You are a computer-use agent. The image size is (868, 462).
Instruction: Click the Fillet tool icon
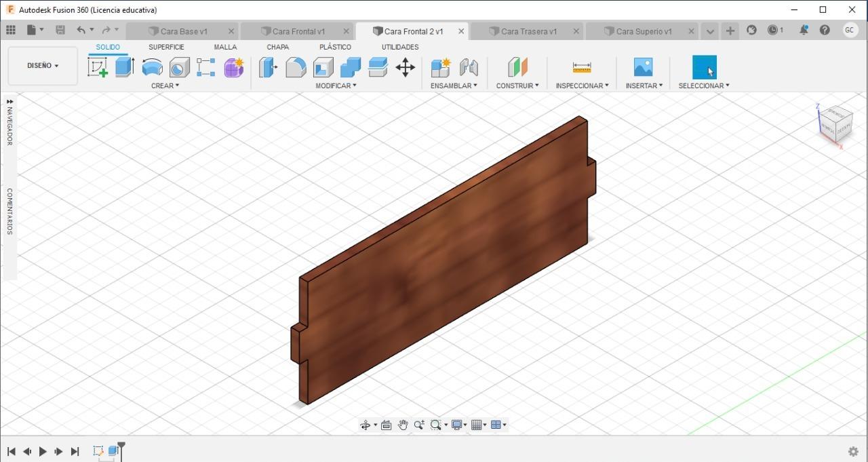point(296,67)
